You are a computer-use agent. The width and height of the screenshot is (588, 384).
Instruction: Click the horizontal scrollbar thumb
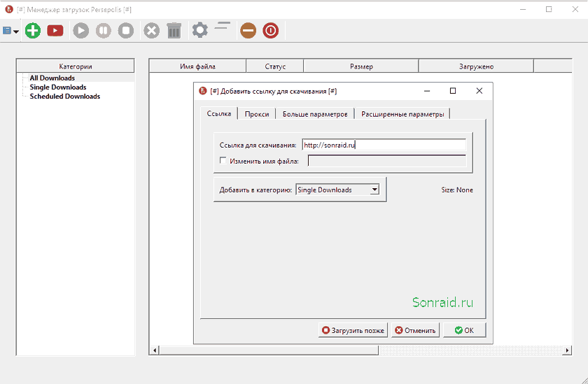[269, 350]
